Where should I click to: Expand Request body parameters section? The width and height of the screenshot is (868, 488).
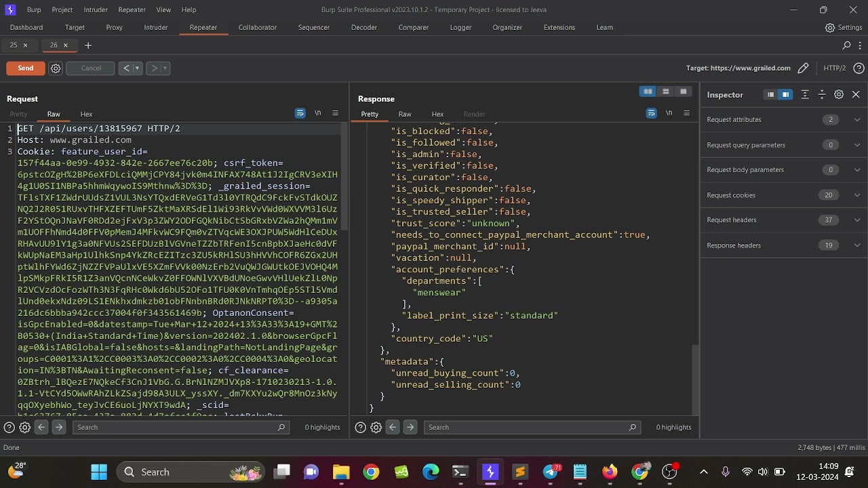[783, 169]
